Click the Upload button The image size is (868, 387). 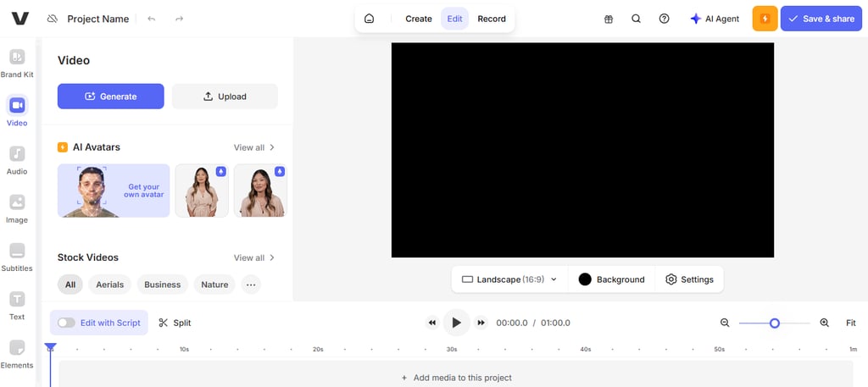click(x=225, y=97)
